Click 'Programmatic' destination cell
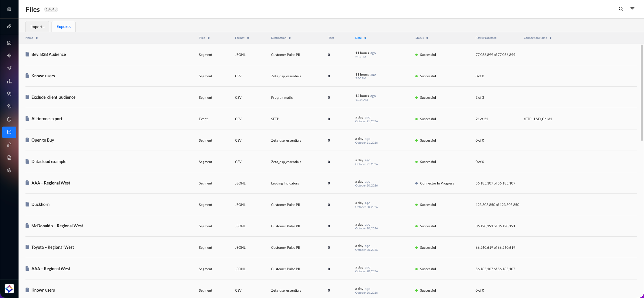Screen dimensions: 644x298 pos(282,98)
